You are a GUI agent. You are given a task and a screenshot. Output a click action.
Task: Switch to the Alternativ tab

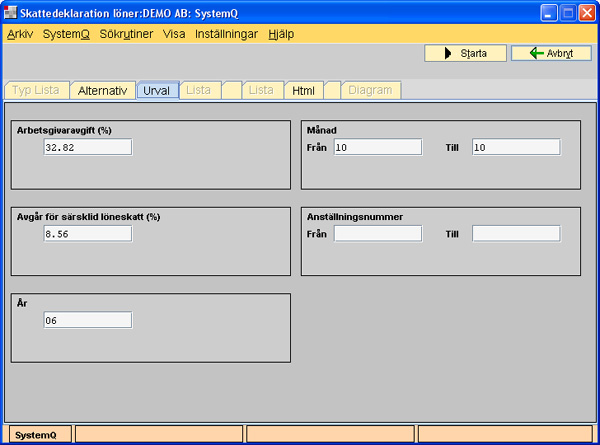coord(102,90)
